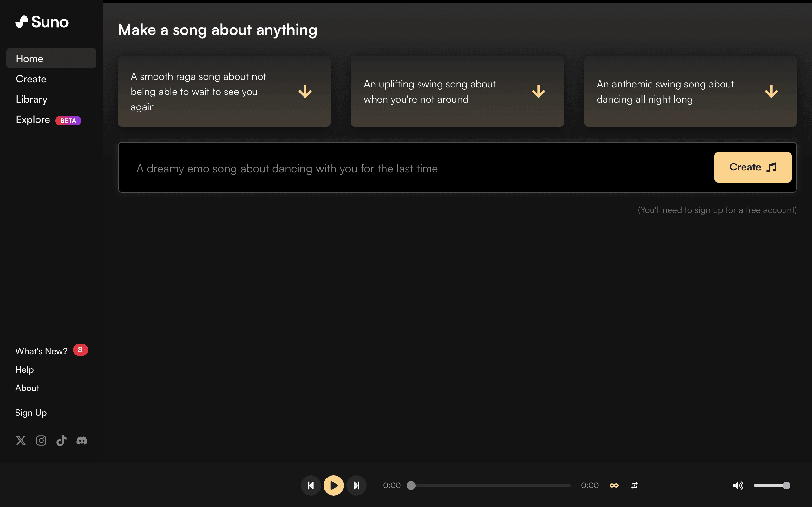Toggle the infinity autoplay mode

[x=614, y=485]
